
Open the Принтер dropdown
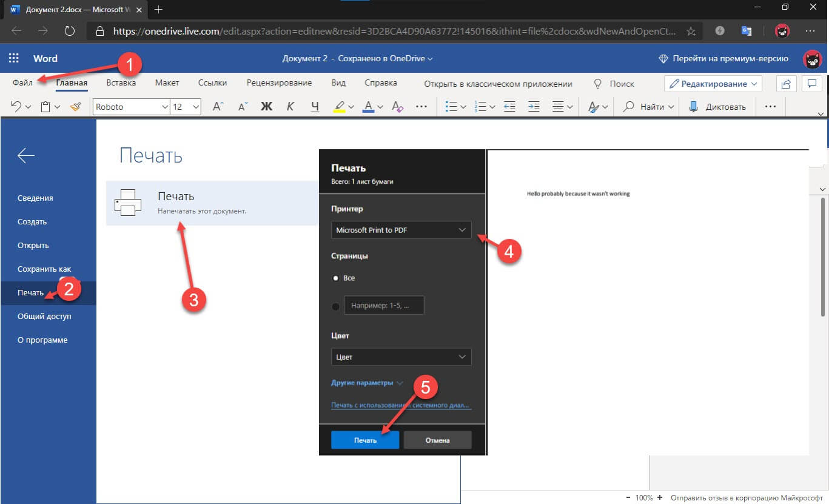point(401,230)
